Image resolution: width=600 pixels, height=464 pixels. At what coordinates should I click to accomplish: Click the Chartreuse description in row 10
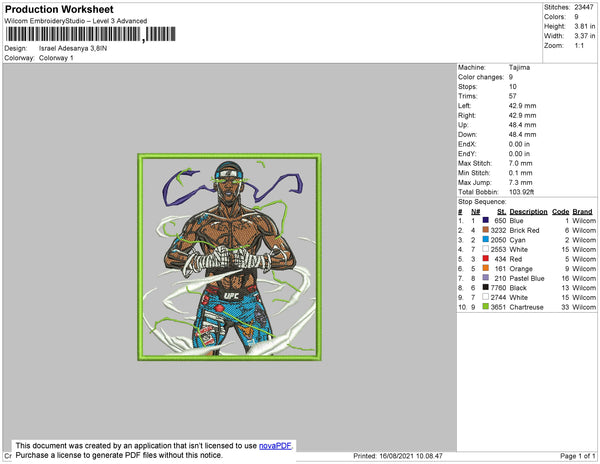(526, 307)
